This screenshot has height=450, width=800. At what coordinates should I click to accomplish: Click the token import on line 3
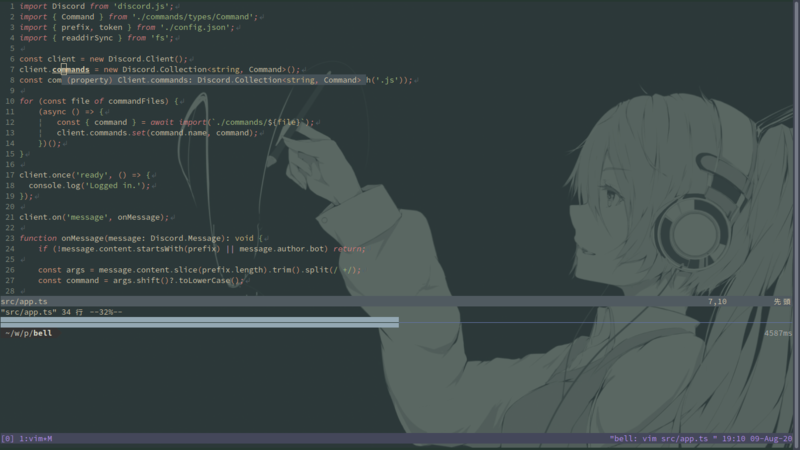(110, 28)
